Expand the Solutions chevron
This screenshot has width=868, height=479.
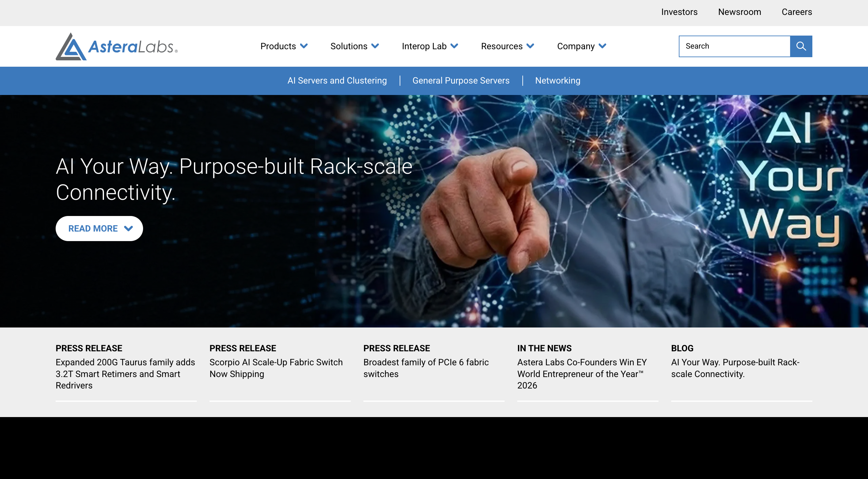[375, 46]
